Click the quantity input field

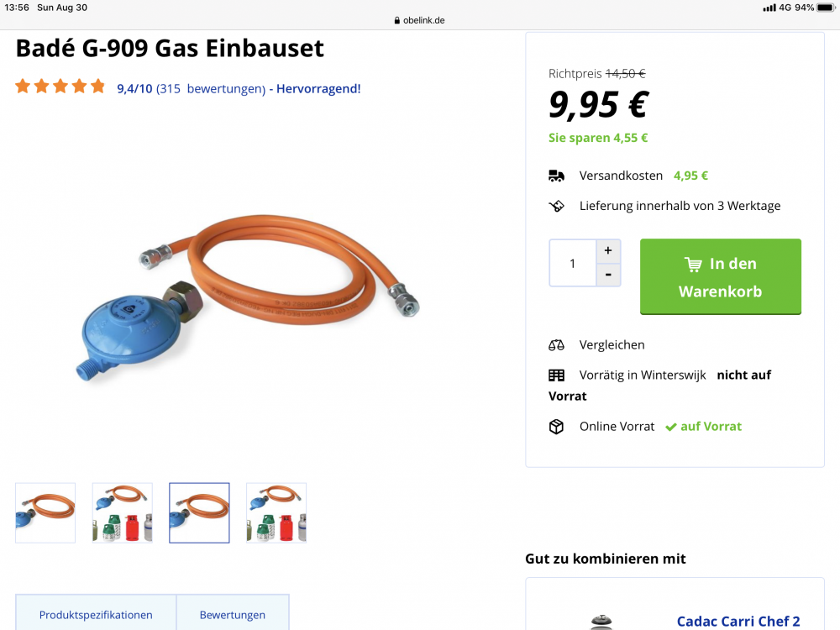coord(573,263)
